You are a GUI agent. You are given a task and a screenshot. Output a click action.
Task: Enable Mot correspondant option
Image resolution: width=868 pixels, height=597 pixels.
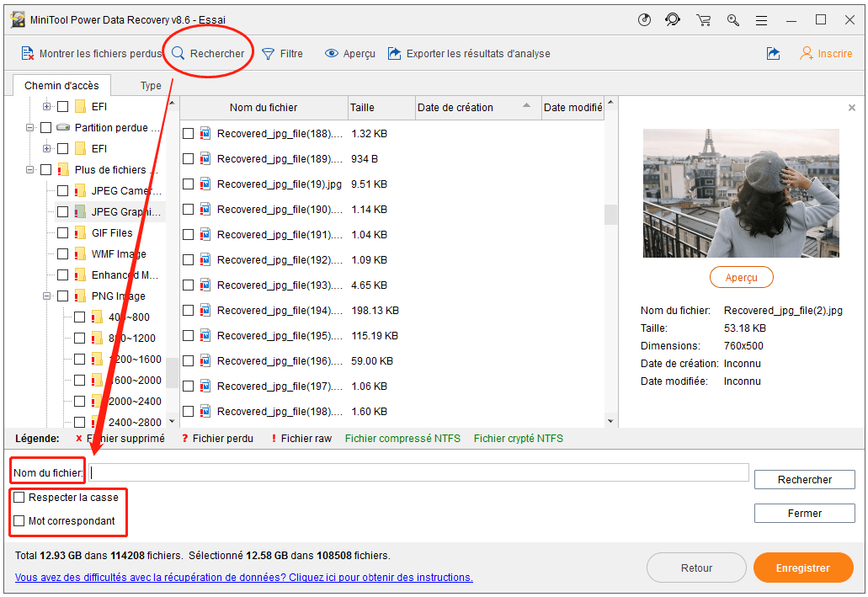click(19, 521)
